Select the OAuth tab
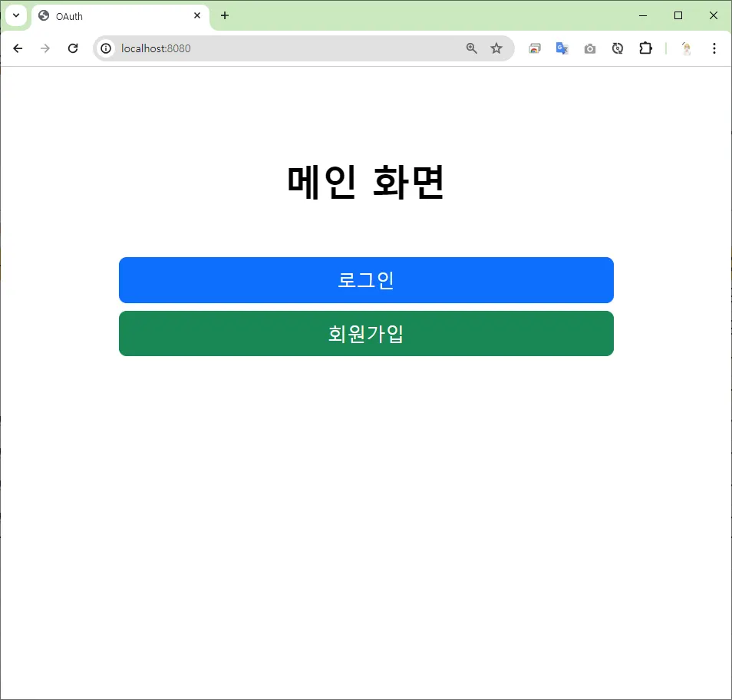The height and width of the screenshot is (700, 732). [120, 16]
